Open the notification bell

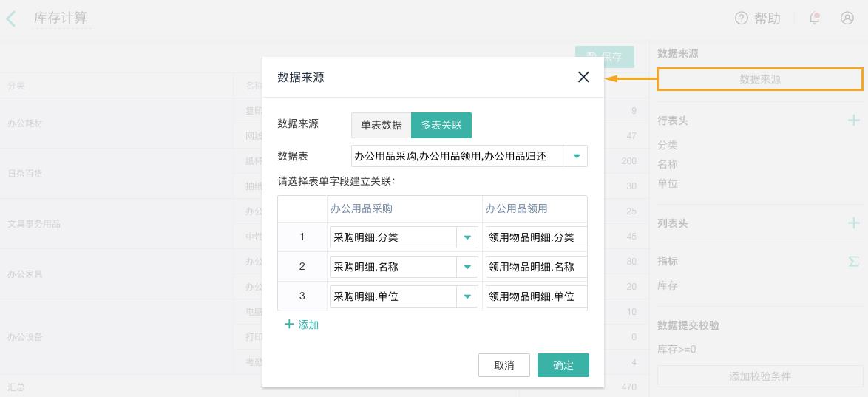(x=815, y=18)
